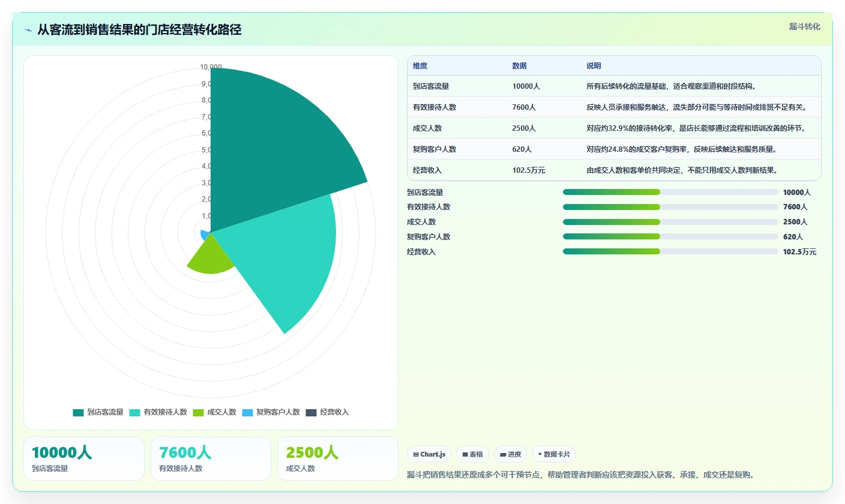The height and width of the screenshot is (504, 845).
Task: Toggle the 成交人数 legend color box
Action: 198,412
